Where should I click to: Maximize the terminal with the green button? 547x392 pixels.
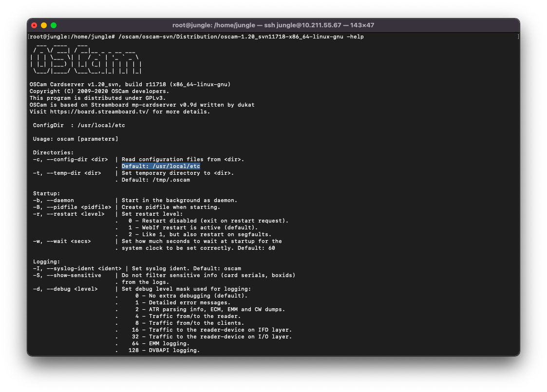[54, 25]
